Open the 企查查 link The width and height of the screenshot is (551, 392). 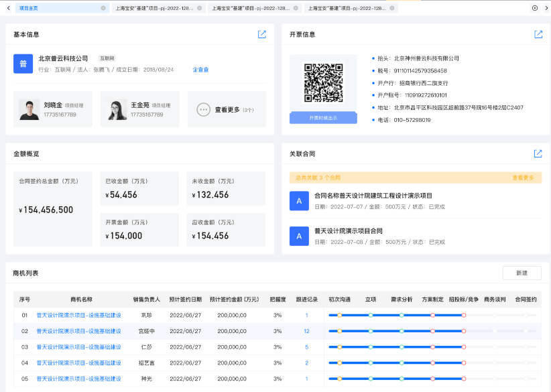pos(200,70)
